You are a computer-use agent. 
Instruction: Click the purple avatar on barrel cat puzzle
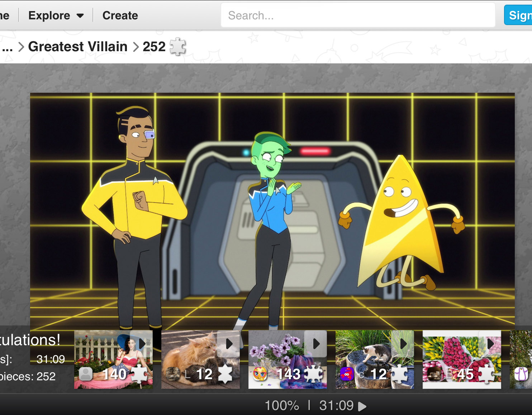coord(347,374)
